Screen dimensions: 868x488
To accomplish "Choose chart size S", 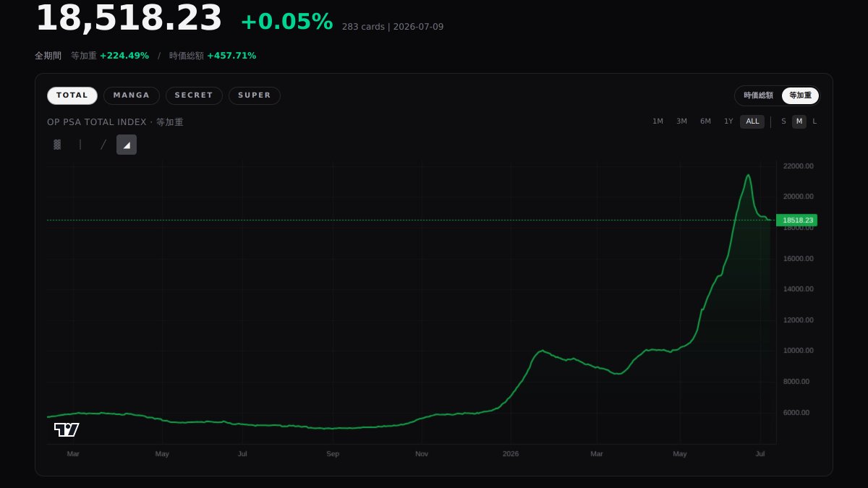I will click(x=783, y=121).
